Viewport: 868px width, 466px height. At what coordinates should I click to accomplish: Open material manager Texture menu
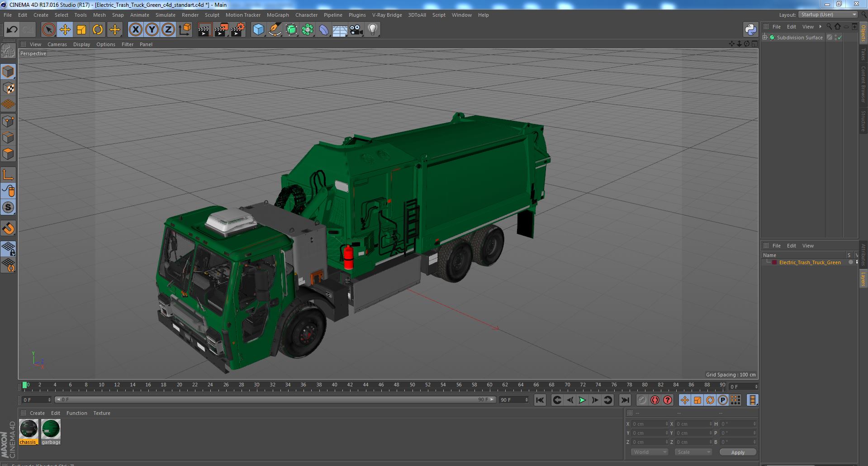point(102,413)
